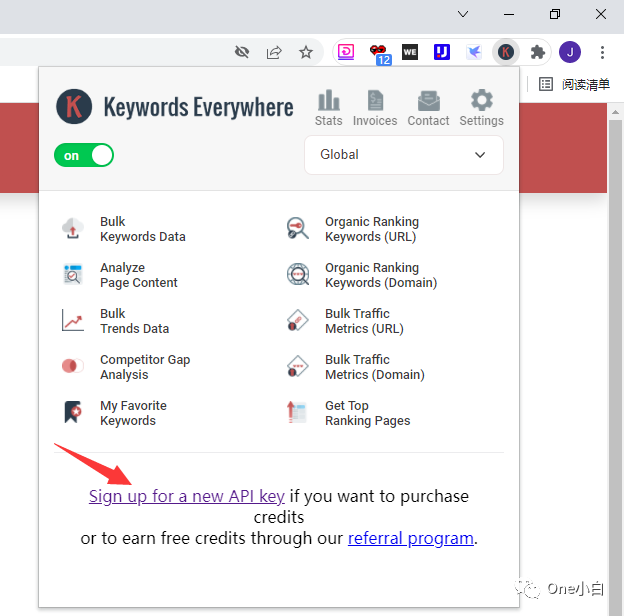Turn off the Keywords Everywhere on switch
The height and width of the screenshot is (616, 624).
pyautogui.click(x=84, y=155)
